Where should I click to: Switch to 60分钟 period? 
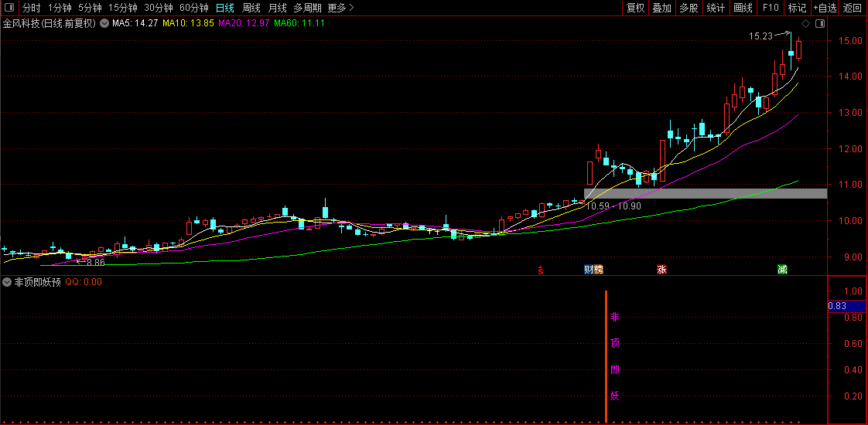pyautogui.click(x=193, y=8)
